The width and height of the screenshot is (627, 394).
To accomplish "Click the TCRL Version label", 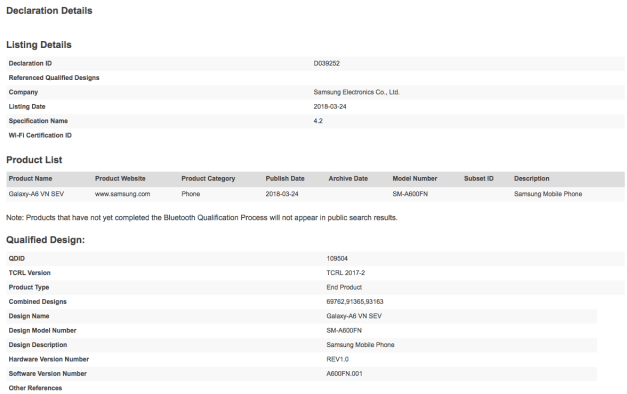I will 29,273.
